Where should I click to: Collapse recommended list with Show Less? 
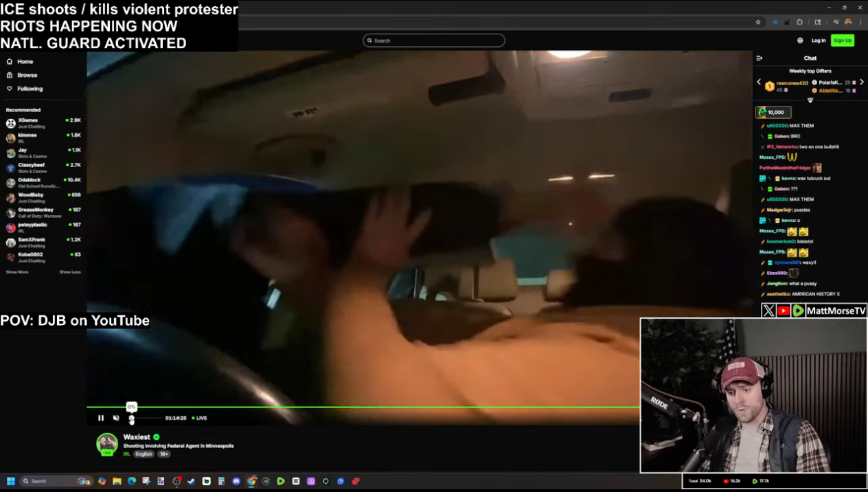coord(70,272)
